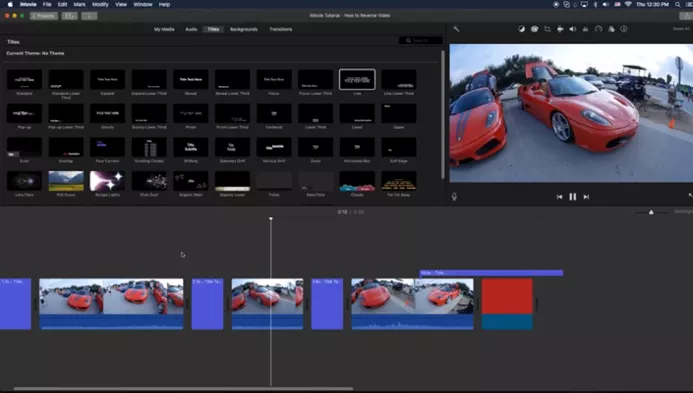Image resolution: width=693 pixels, height=393 pixels.
Task: Click the fullscreen arrows icon under viewer
Action: tap(690, 195)
